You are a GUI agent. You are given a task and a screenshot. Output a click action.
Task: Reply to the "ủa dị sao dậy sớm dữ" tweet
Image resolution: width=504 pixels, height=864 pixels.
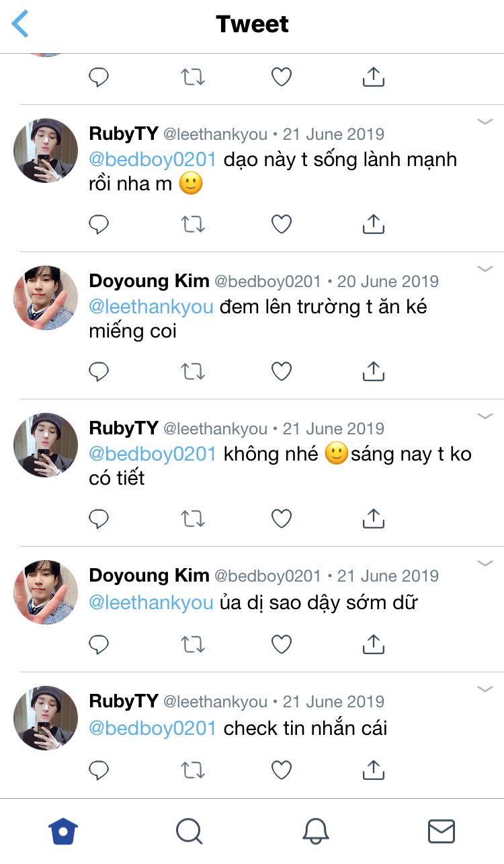(x=99, y=645)
